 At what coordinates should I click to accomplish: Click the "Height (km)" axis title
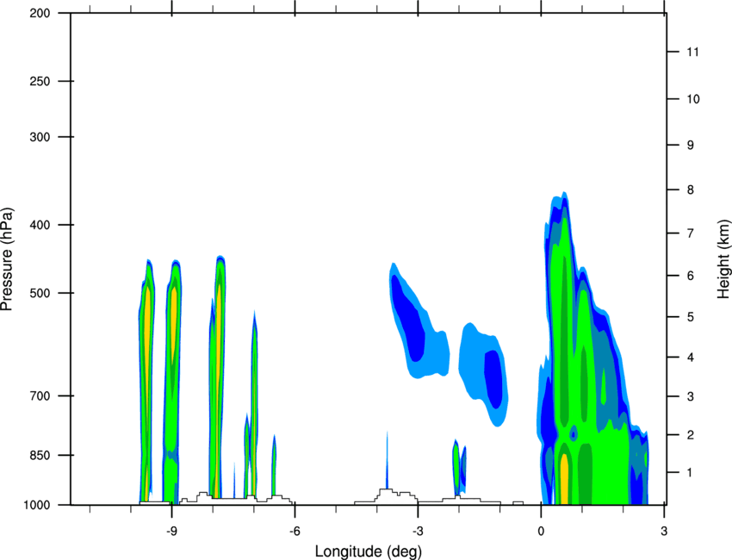723,258
